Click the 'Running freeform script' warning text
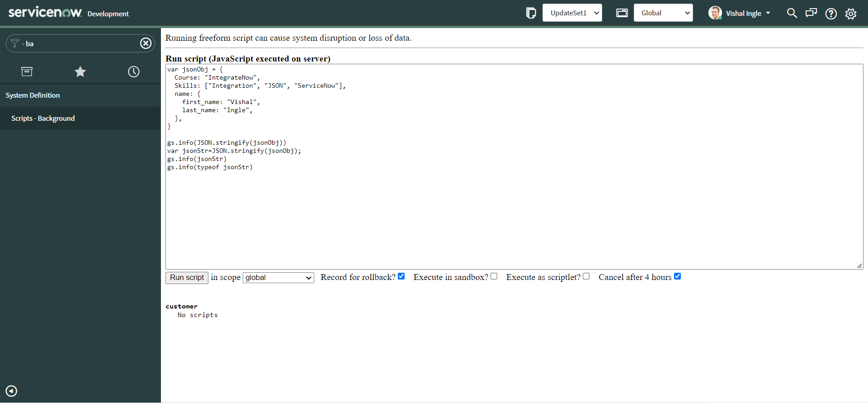This screenshot has width=868, height=403. [x=288, y=38]
